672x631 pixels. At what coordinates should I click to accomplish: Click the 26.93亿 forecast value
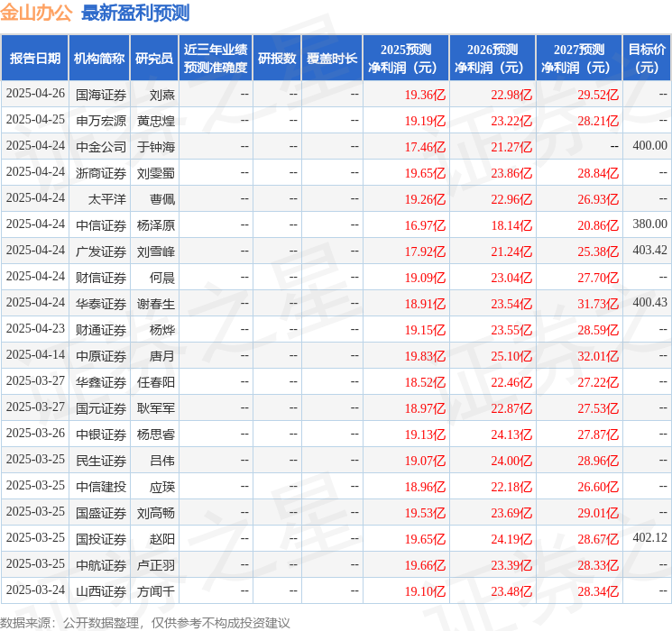point(598,199)
